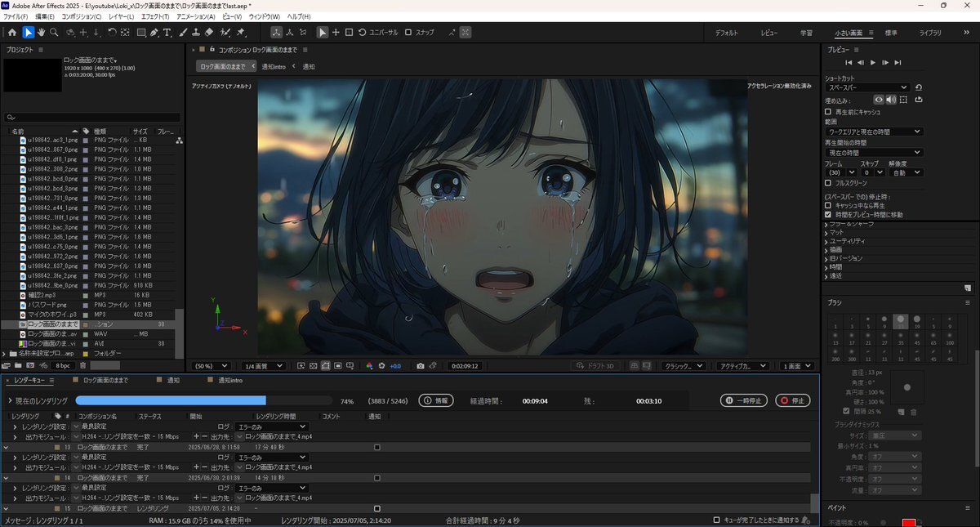
Task: Switch to the デフォルト workspace
Action: pos(727,33)
